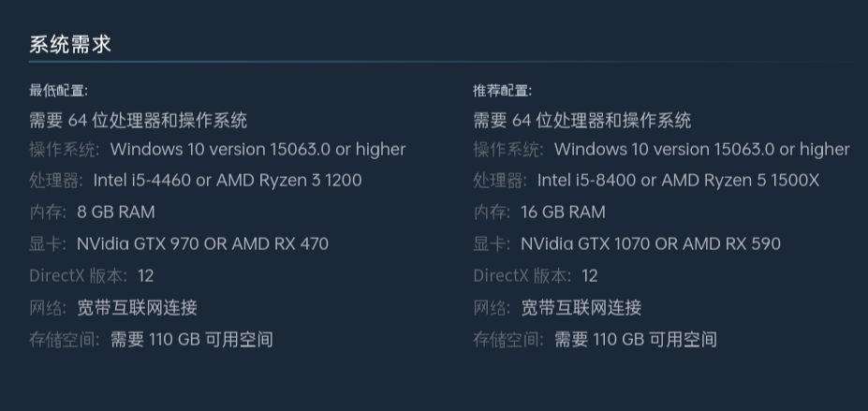The width and height of the screenshot is (868, 411).
Task: Click recommended 需要 64 位处理器和操作系统 line
Action: click(581, 121)
